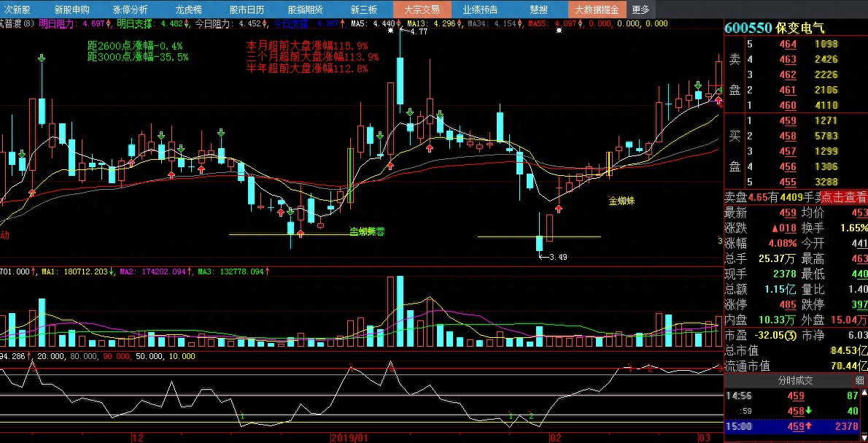This screenshot has height=443, width=868.
Task: Click the 分时成交 panel header
Action: (x=794, y=380)
